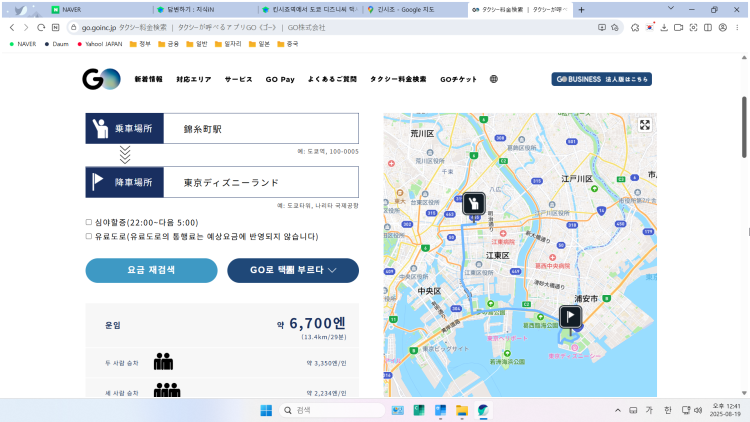
Task: Open the GO Pay menu item
Action: click(x=280, y=79)
